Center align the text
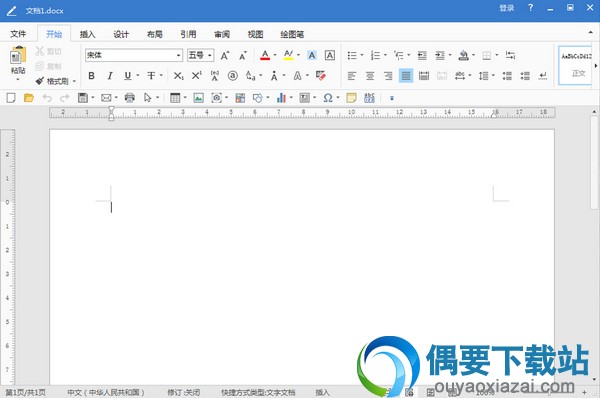The height and width of the screenshot is (398, 600). point(370,76)
